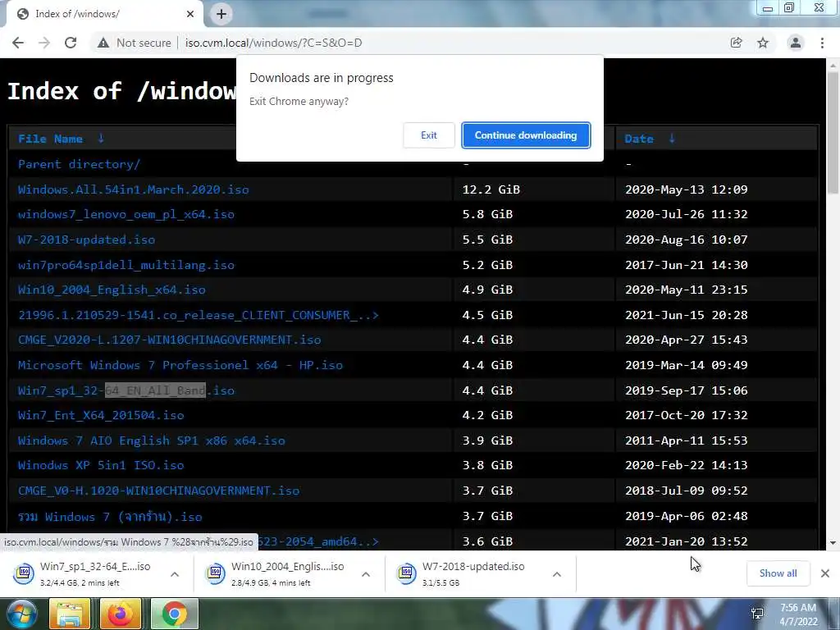The image size is (840, 630).
Task: Click the scrollbar down arrow
Action: click(833, 543)
